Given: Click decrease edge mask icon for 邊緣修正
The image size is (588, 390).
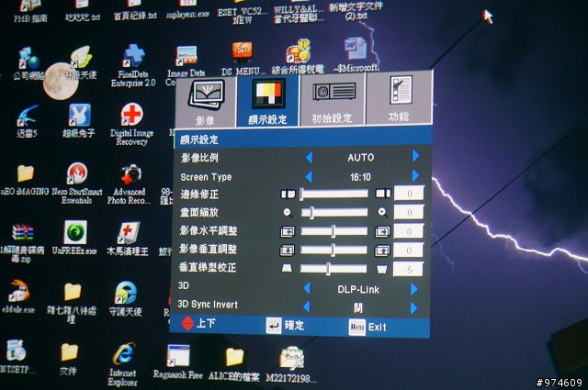Looking at the screenshot, I should [x=288, y=194].
